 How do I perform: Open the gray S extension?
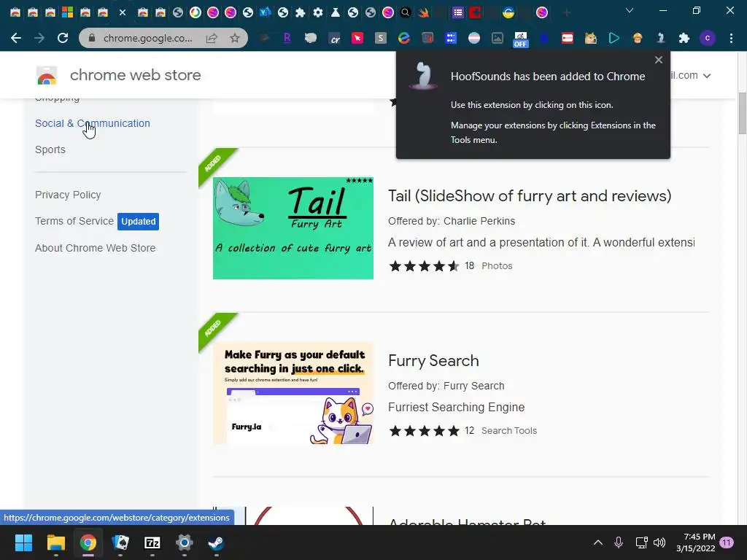click(381, 38)
